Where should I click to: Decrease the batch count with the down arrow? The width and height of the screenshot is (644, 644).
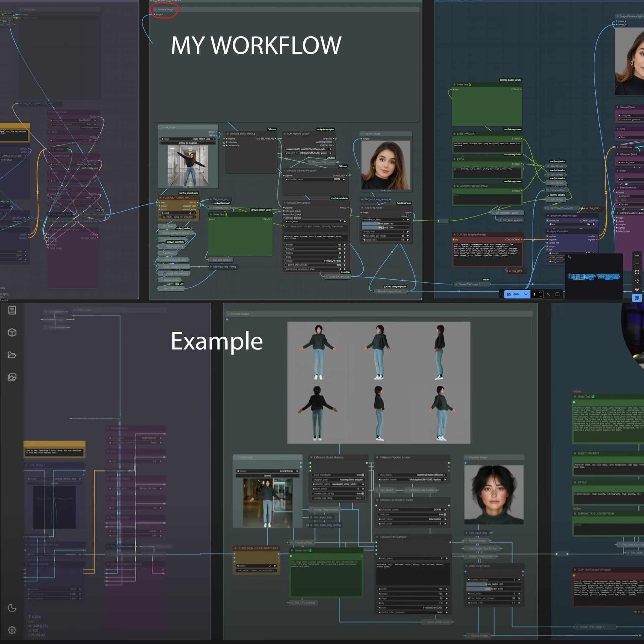(540, 296)
